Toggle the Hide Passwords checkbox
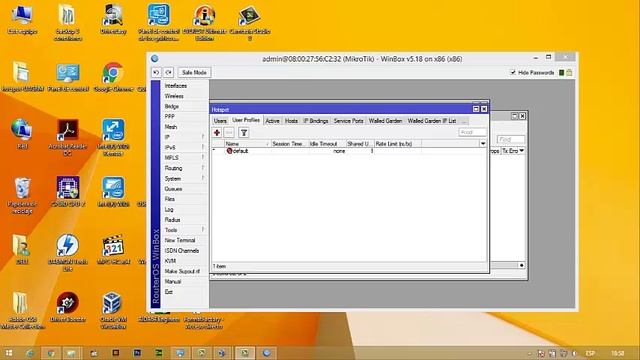The image size is (640, 360). point(513,73)
